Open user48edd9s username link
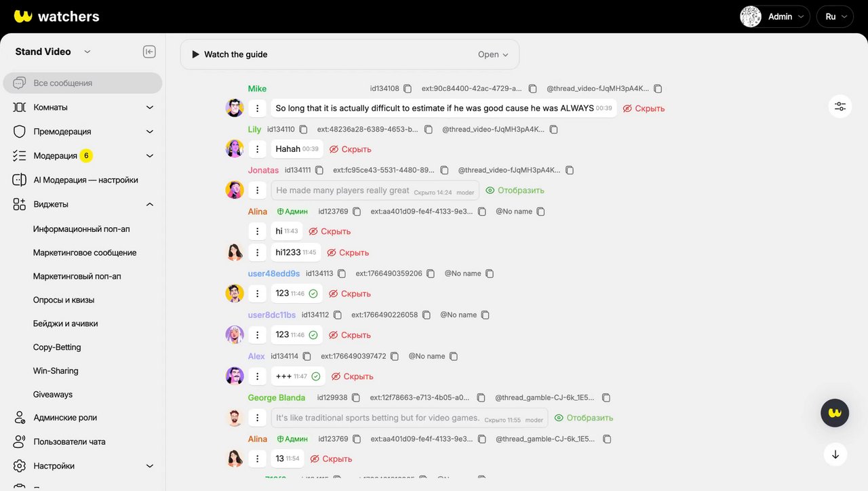Viewport: 868px width, 491px height. click(274, 274)
